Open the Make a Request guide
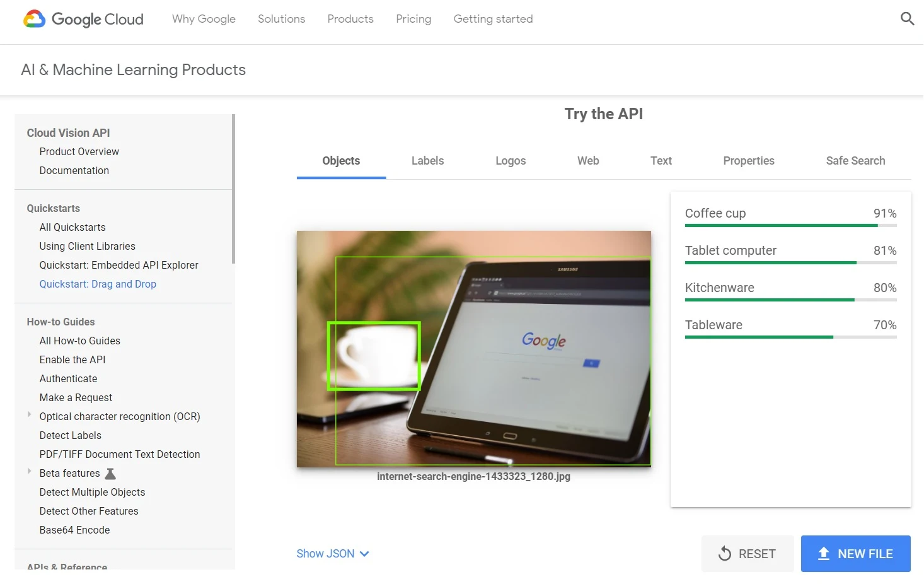924x584 pixels. tap(76, 397)
